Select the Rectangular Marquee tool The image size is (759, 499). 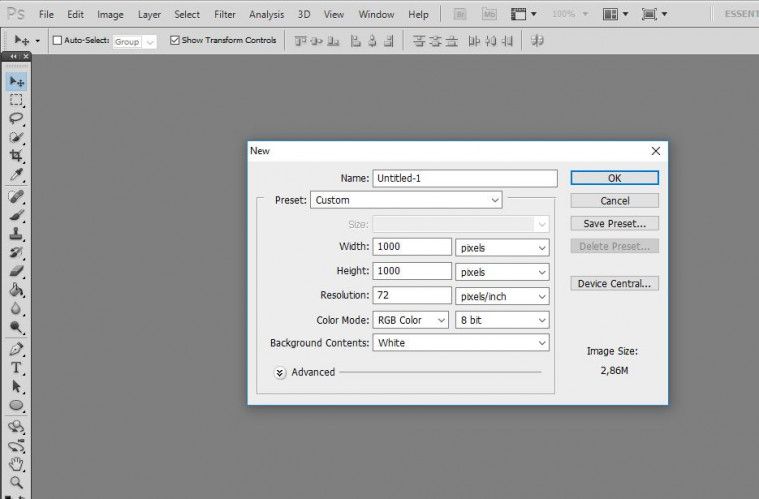pos(17,100)
